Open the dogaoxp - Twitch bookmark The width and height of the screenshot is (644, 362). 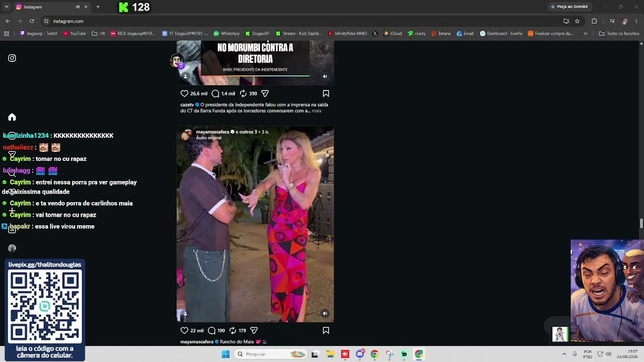coord(39,34)
